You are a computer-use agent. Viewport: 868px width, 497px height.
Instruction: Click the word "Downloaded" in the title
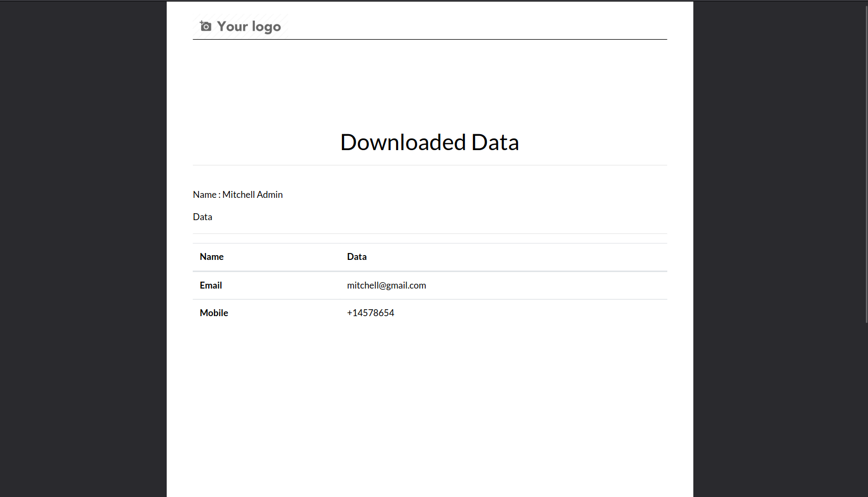403,142
